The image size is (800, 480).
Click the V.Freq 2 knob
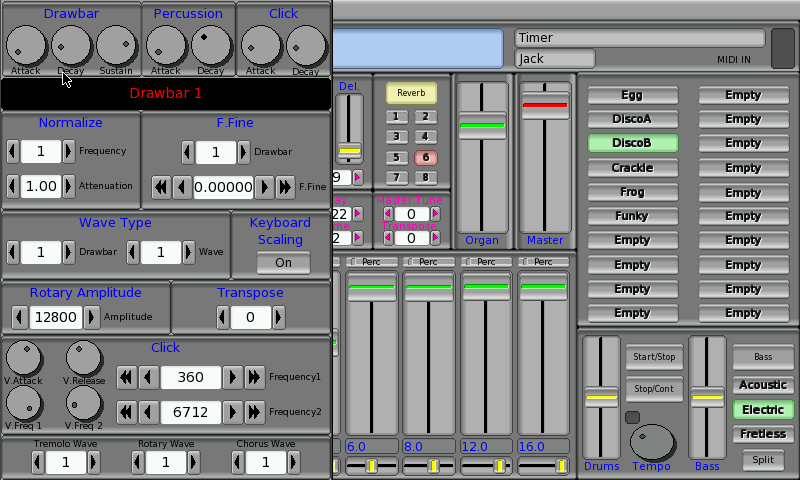point(84,403)
